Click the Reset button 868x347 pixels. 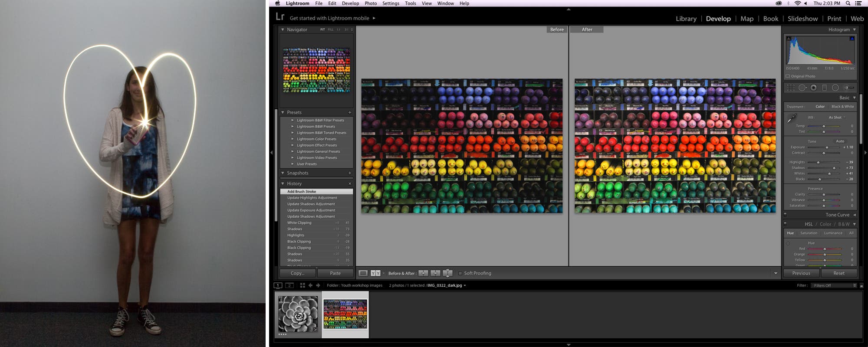838,273
